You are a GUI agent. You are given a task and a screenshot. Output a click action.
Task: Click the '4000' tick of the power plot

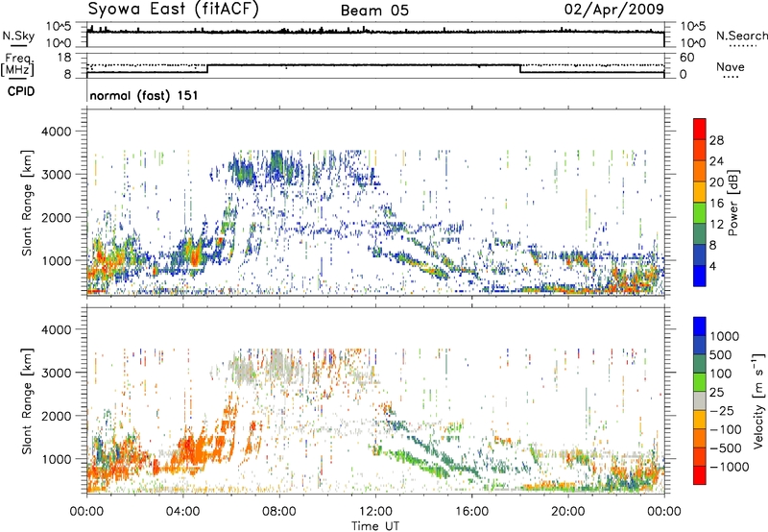tap(57, 132)
